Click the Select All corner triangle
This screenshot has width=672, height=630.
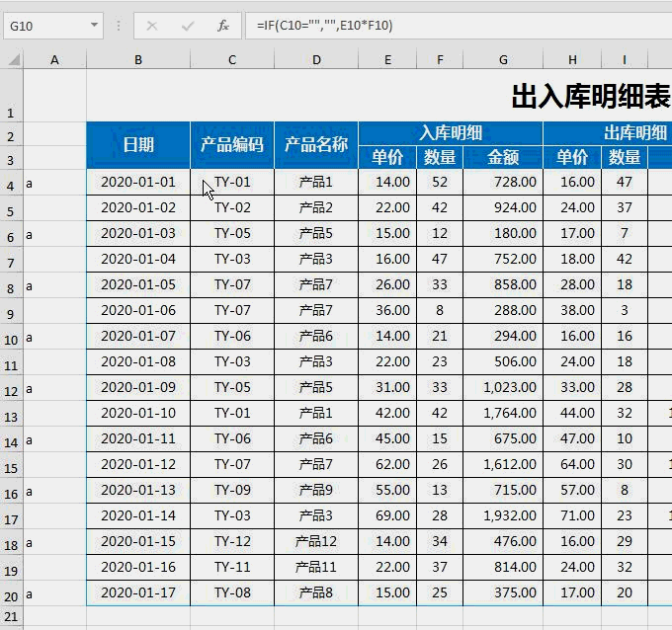pyautogui.click(x=13, y=59)
